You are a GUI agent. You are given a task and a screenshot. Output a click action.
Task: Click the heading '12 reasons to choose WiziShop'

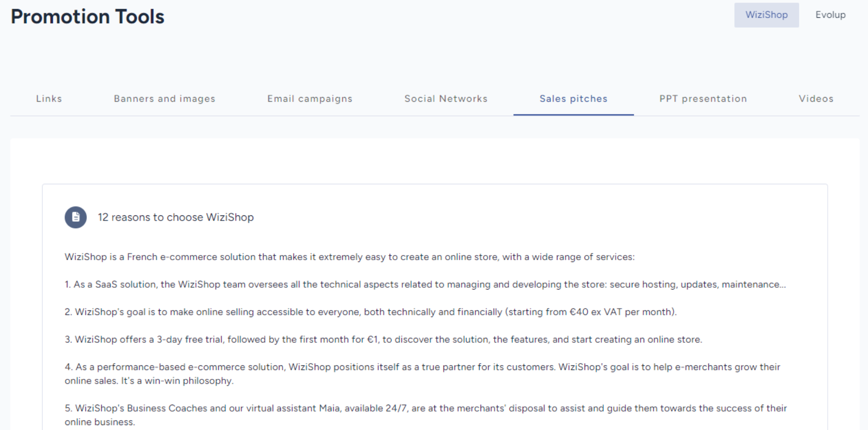pos(176,217)
